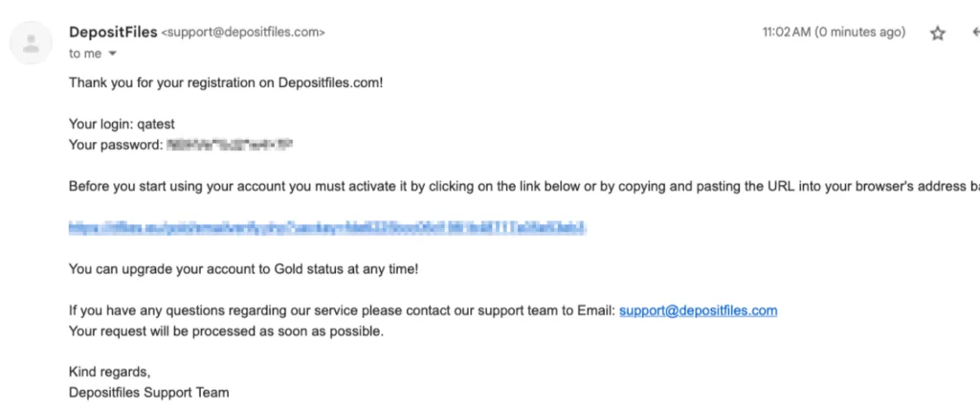This screenshot has width=980, height=411.
Task: Click the blurred password value
Action: click(x=230, y=145)
